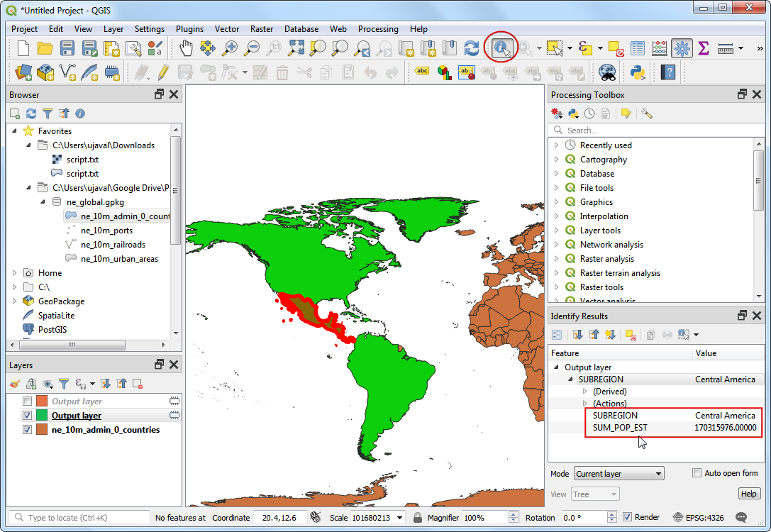Click the Zoom Full extent icon
771x532 pixels.
coord(296,48)
